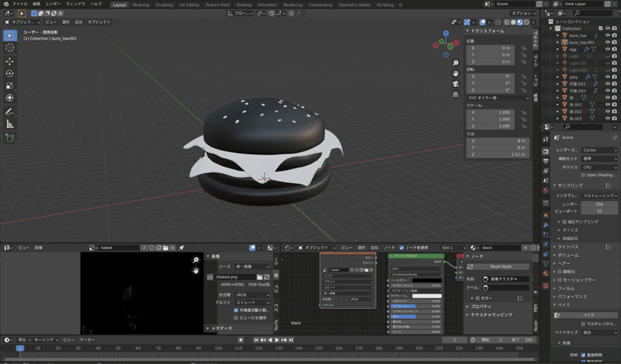Select the Annotate pencil tool
This screenshot has width=621, height=364.
click(x=10, y=112)
